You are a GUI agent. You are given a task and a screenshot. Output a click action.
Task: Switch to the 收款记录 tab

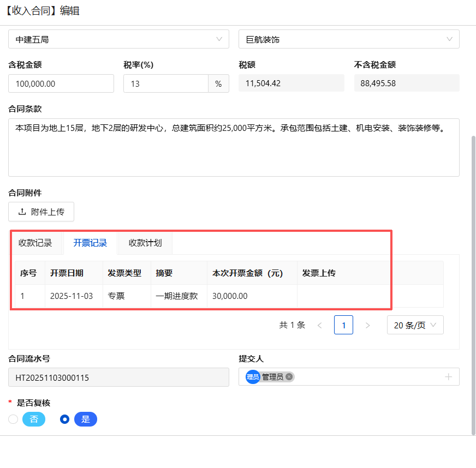pos(35,243)
